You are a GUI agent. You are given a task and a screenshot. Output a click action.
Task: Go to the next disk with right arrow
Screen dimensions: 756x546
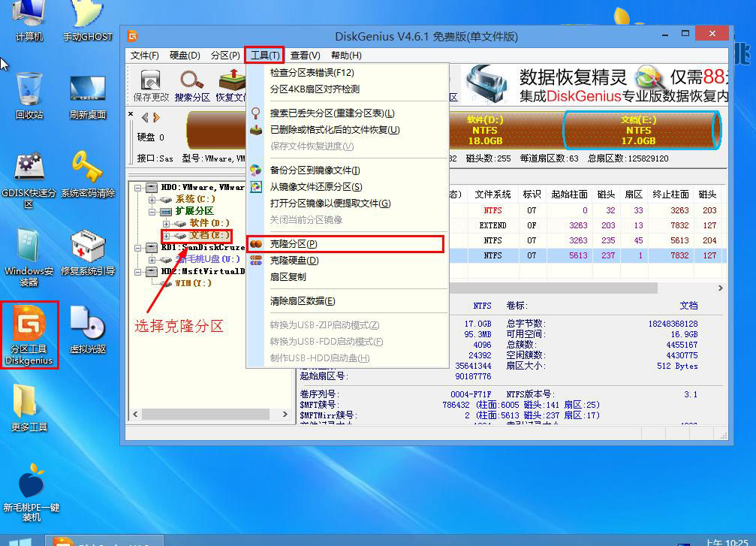pyautogui.click(x=156, y=117)
